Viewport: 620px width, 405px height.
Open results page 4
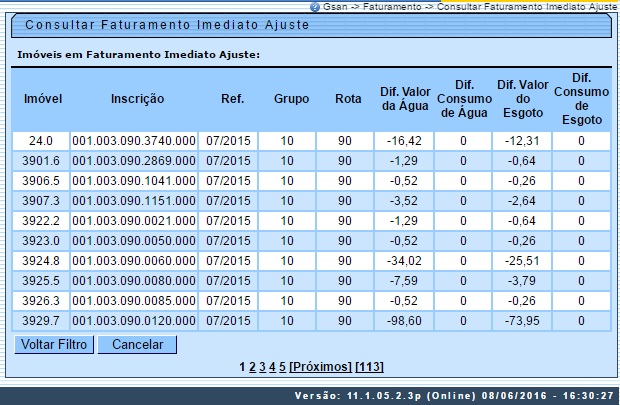click(272, 367)
